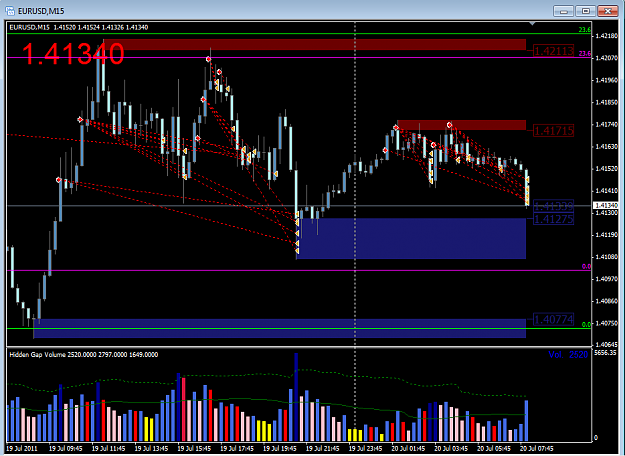Click the Hidden Gap Volume indicator label
This screenshot has height=456, width=625.
point(84,355)
